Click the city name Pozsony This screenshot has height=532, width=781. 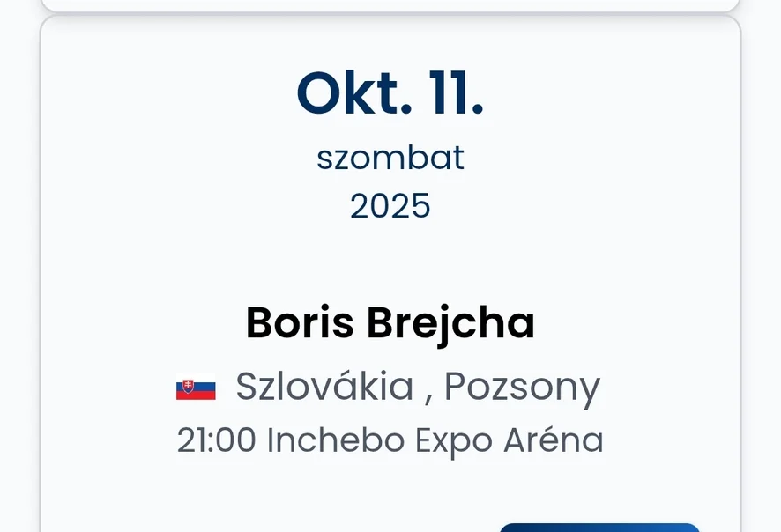pyautogui.click(x=521, y=387)
